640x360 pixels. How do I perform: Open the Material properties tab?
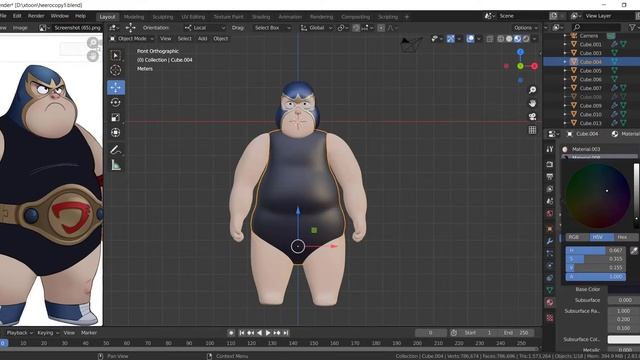(x=550, y=302)
